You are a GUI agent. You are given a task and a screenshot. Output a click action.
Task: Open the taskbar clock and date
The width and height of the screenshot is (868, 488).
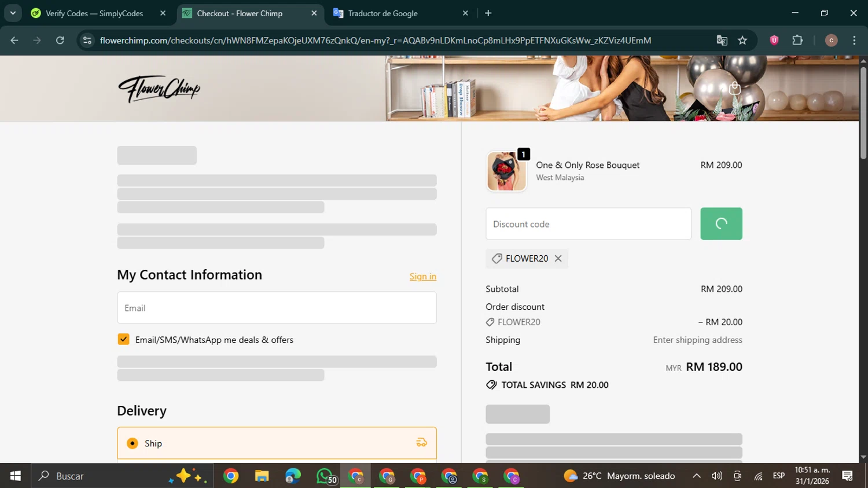coord(812,476)
